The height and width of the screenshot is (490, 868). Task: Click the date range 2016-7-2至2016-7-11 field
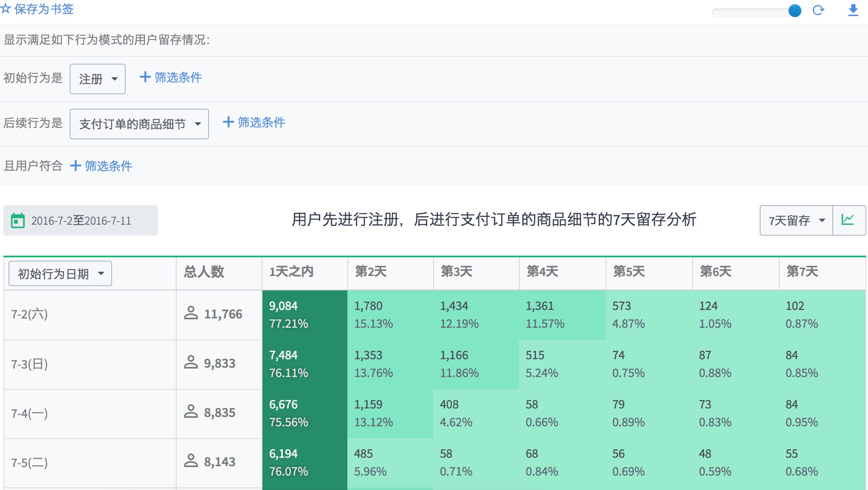(81, 220)
